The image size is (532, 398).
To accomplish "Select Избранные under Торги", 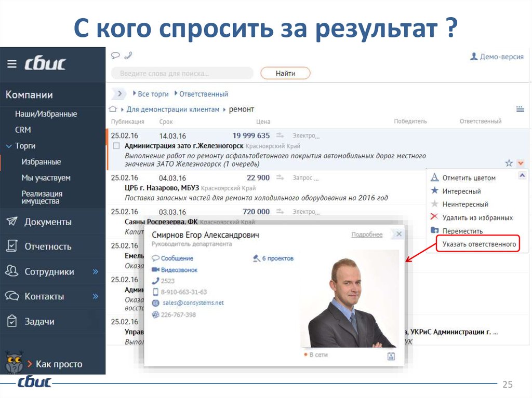I will click(x=41, y=162).
